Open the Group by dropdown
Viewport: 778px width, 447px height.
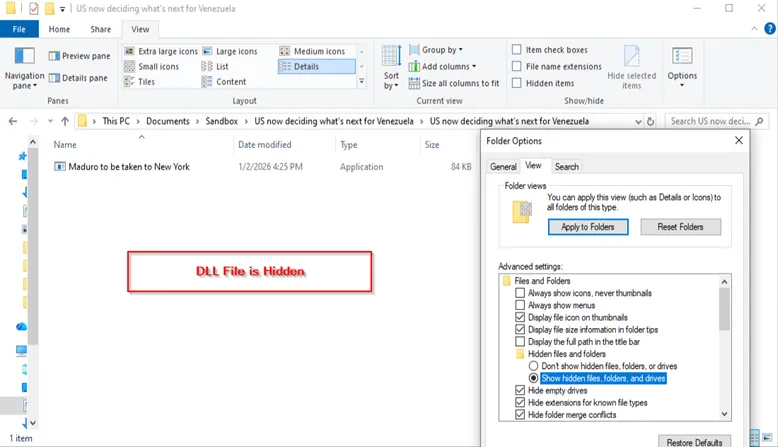pos(436,50)
